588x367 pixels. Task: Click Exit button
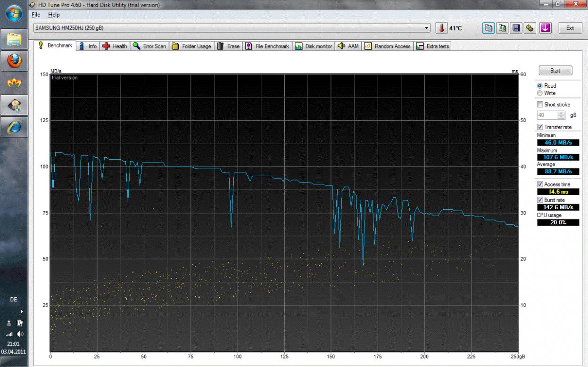[x=570, y=28]
